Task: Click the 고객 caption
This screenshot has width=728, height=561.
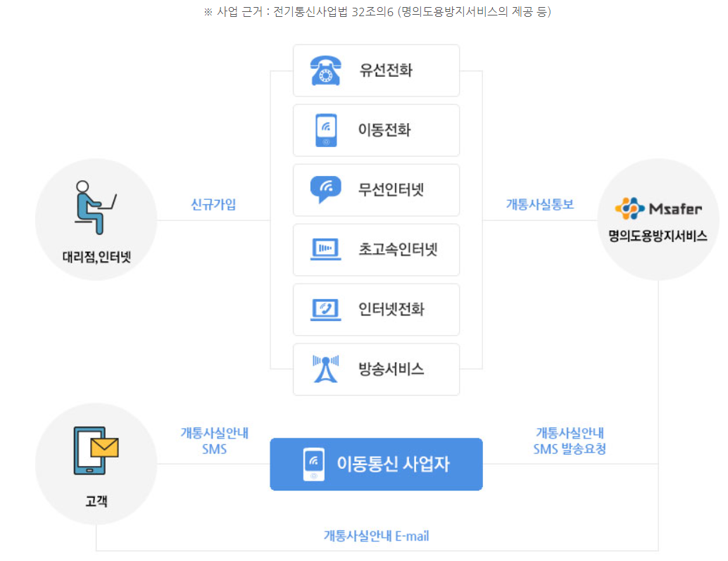Action: coord(96,501)
